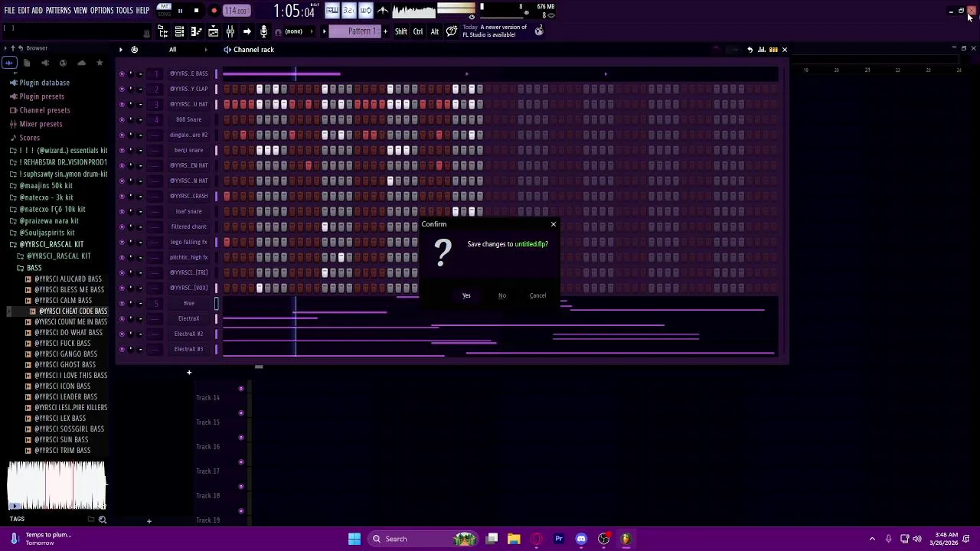Click the channel rack swing clock icon
Screen dimensions: 980x551
[x=134, y=50]
